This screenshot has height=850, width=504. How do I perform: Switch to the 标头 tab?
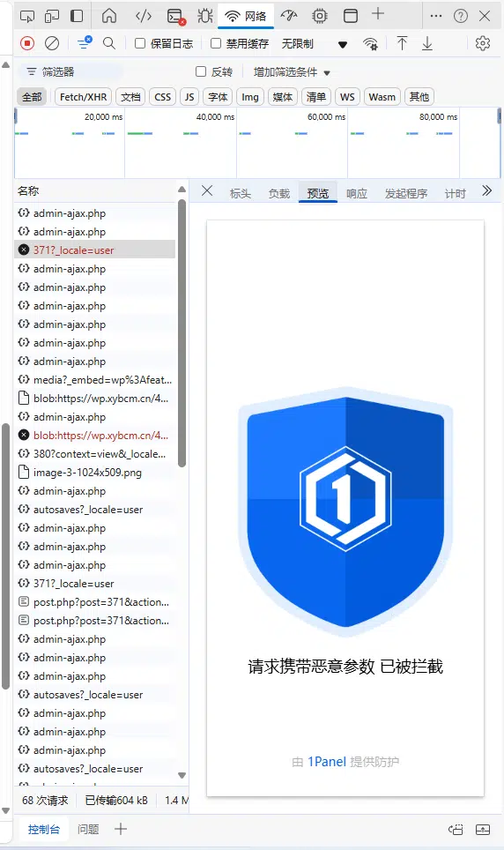pyautogui.click(x=240, y=193)
